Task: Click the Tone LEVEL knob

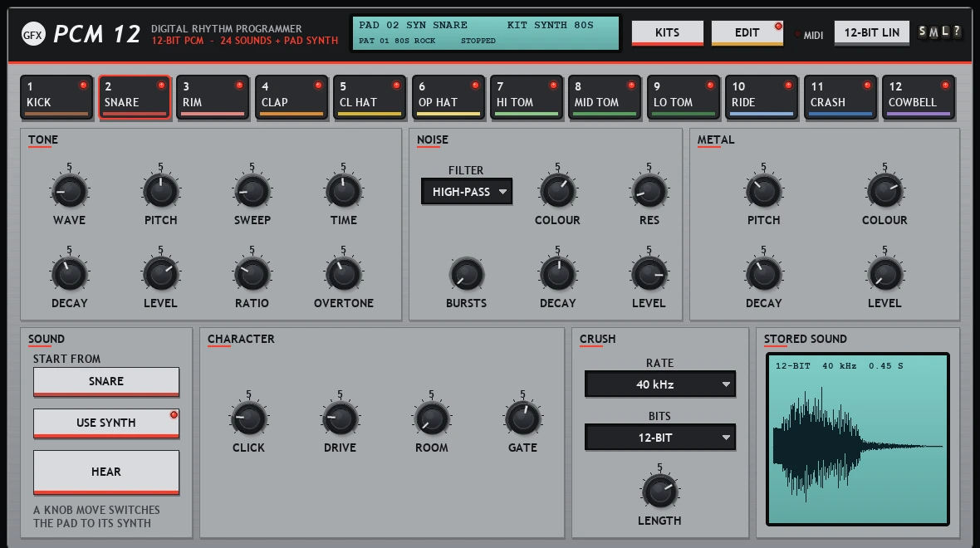Action: click(x=160, y=274)
